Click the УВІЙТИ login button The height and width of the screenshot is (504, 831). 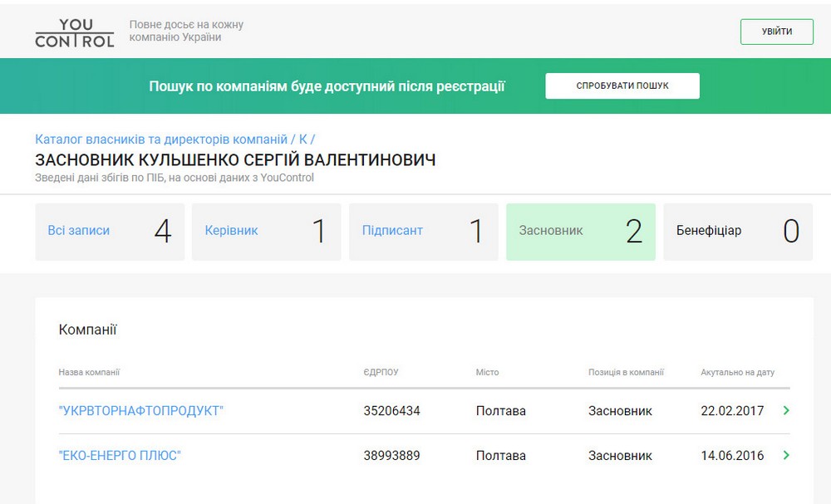point(777,32)
